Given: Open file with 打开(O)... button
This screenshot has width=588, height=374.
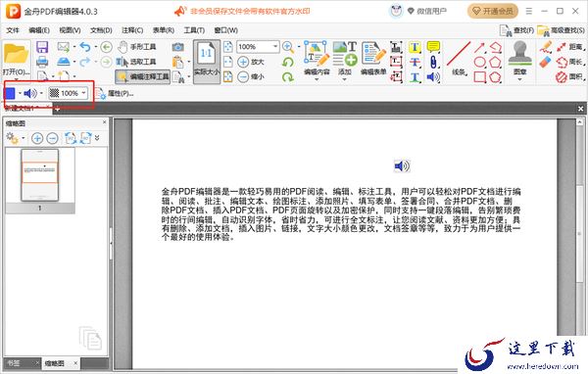Looking at the screenshot, I should coord(16,60).
